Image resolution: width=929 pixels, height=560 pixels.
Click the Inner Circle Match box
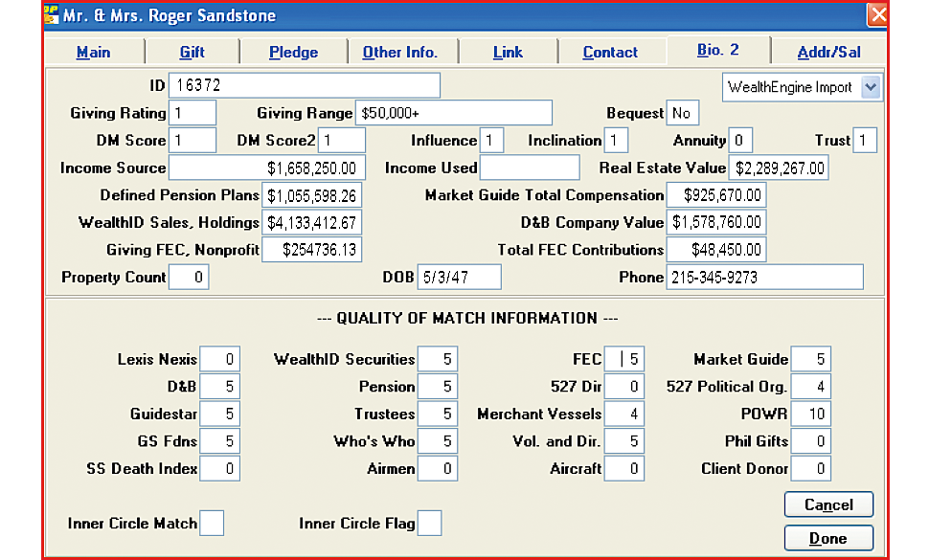click(212, 524)
